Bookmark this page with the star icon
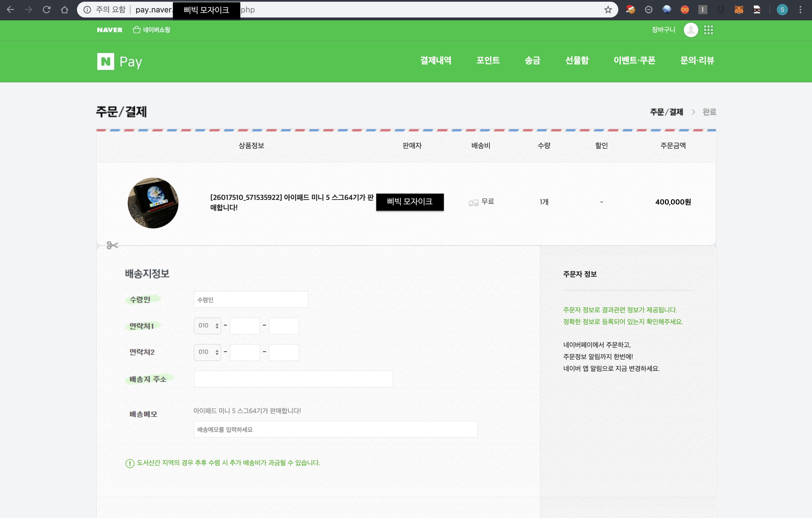 (608, 10)
